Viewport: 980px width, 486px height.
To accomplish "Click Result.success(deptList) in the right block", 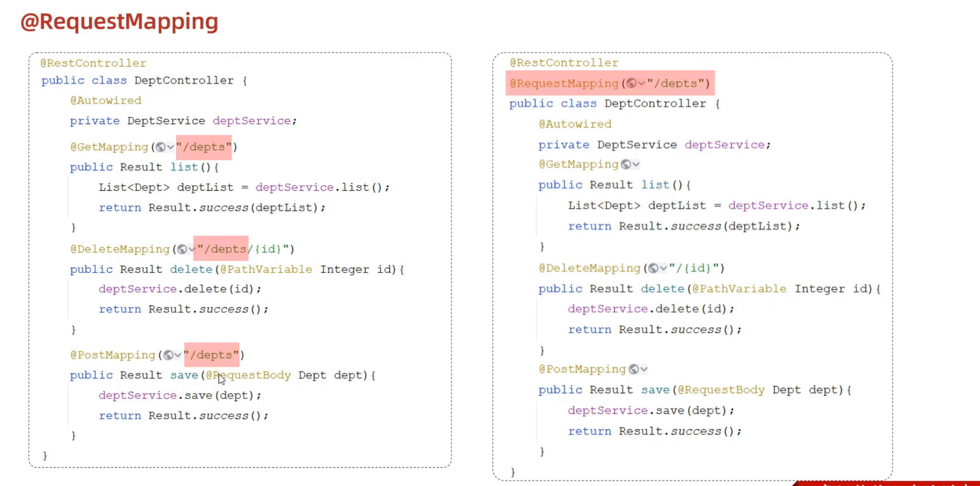I will coord(707,226).
